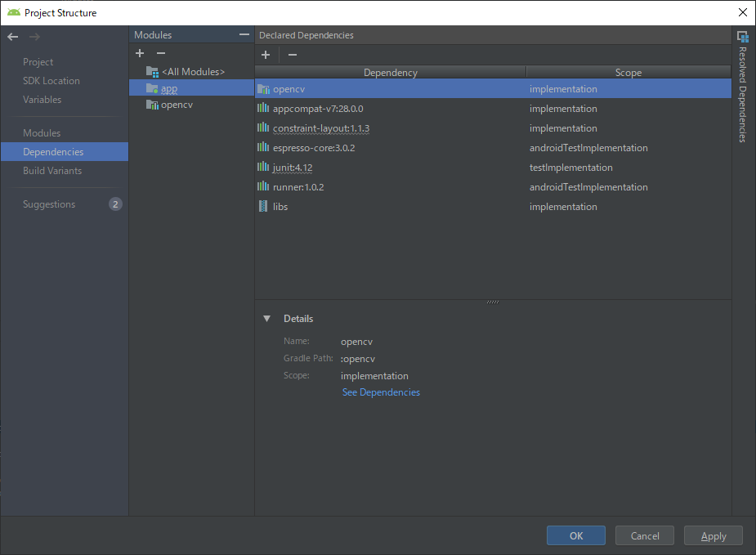Click the back navigation arrow
This screenshot has width=756, height=555.
click(x=11, y=36)
